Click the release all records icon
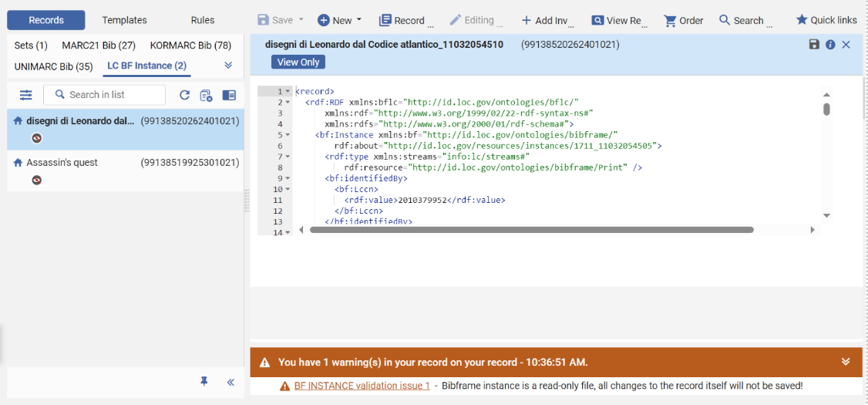This screenshot has width=868, height=405. pos(206,95)
